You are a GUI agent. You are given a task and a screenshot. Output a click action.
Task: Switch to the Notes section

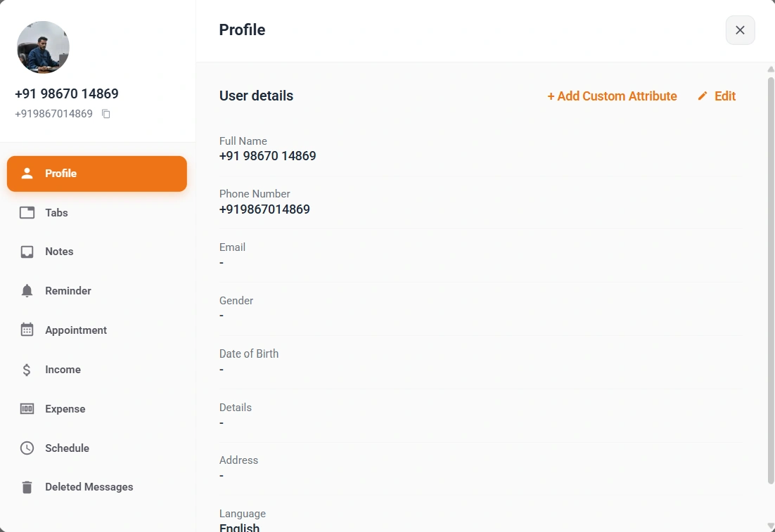[x=97, y=252]
